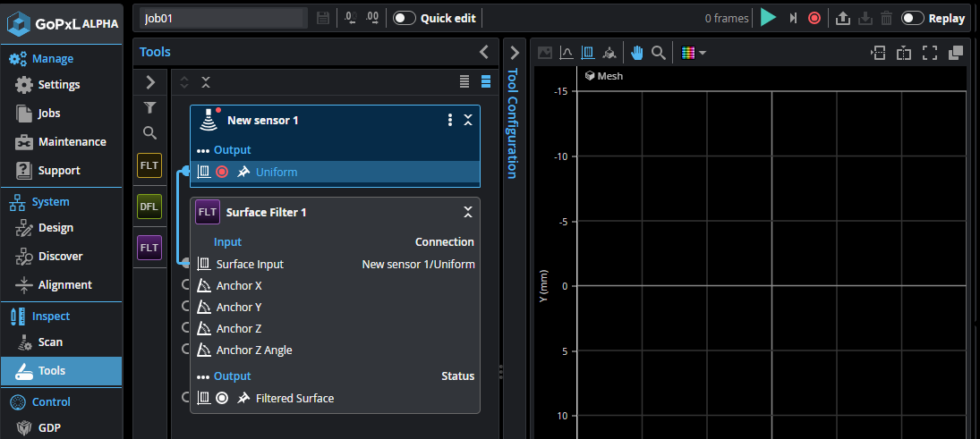Enable the Replay toggle
Image resolution: width=980 pixels, height=439 pixels.
[x=912, y=18]
